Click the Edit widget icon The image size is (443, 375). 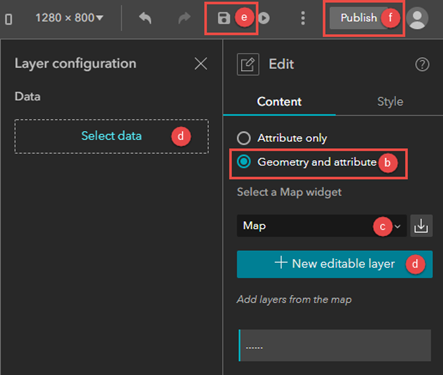pyautogui.click(x=248, y=64)
